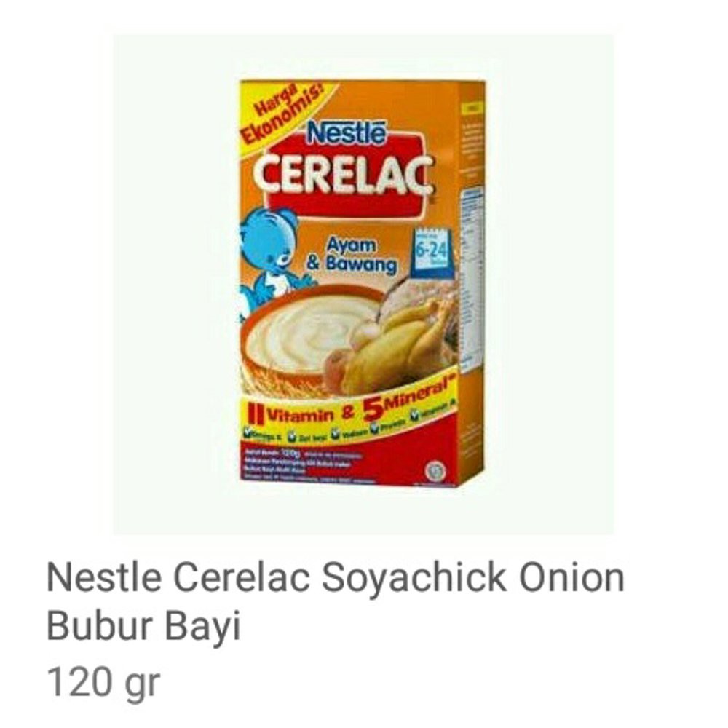Open the Cerelac product box thumbnail
The height and width of the screenshot is (728, 728).
click(362, 283)
